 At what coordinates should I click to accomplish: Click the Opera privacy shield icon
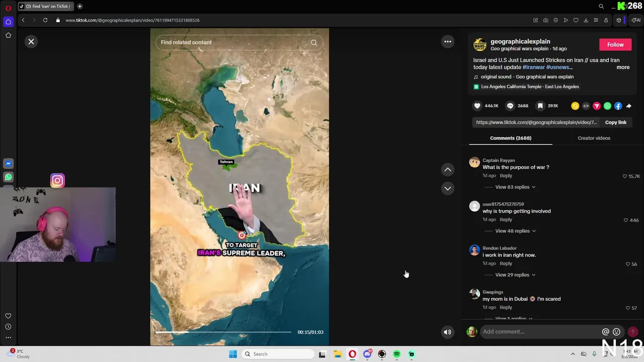click(556, 20)
